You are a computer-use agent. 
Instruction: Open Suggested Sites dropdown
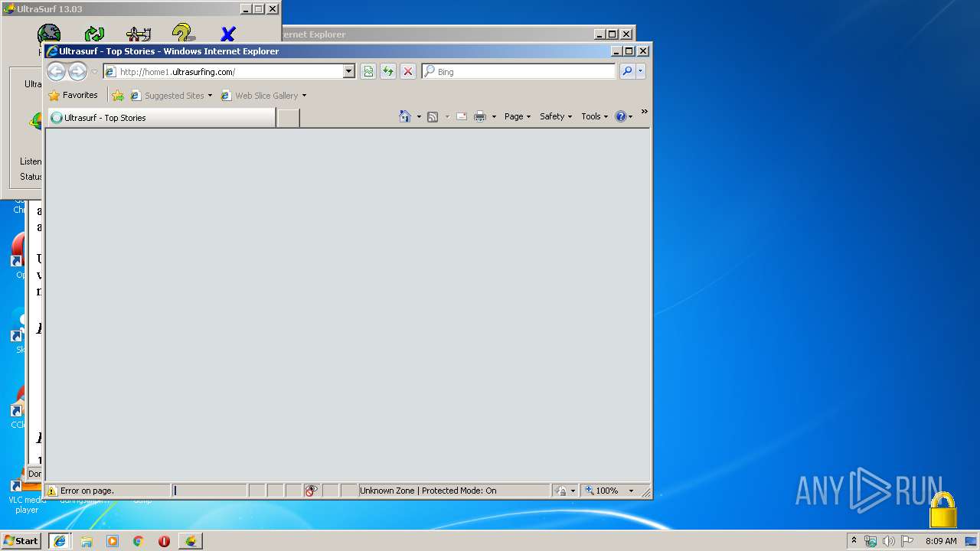[171, 96]
